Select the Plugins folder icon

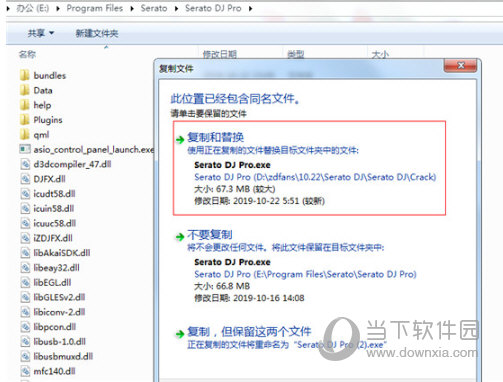(x=24, y=120)
